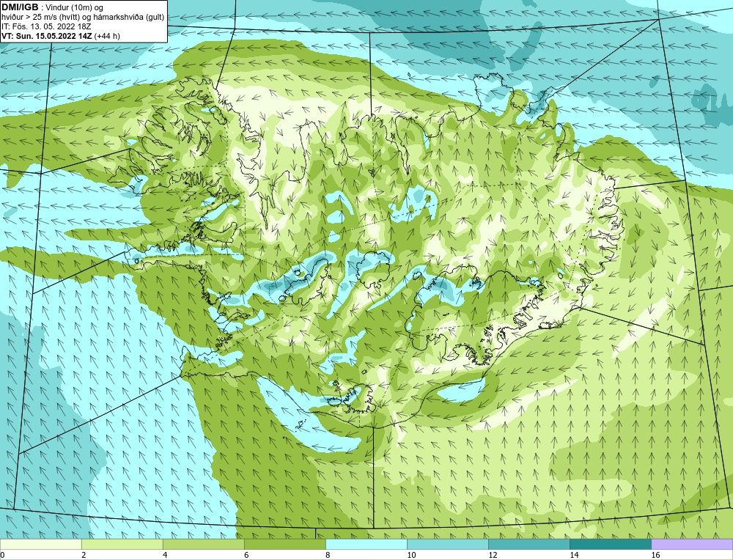Pick the 4–6 m/s green legend swatch
The width and height of the screenshot is (733, 560).
pyautogui.click(x=203, y=544)
